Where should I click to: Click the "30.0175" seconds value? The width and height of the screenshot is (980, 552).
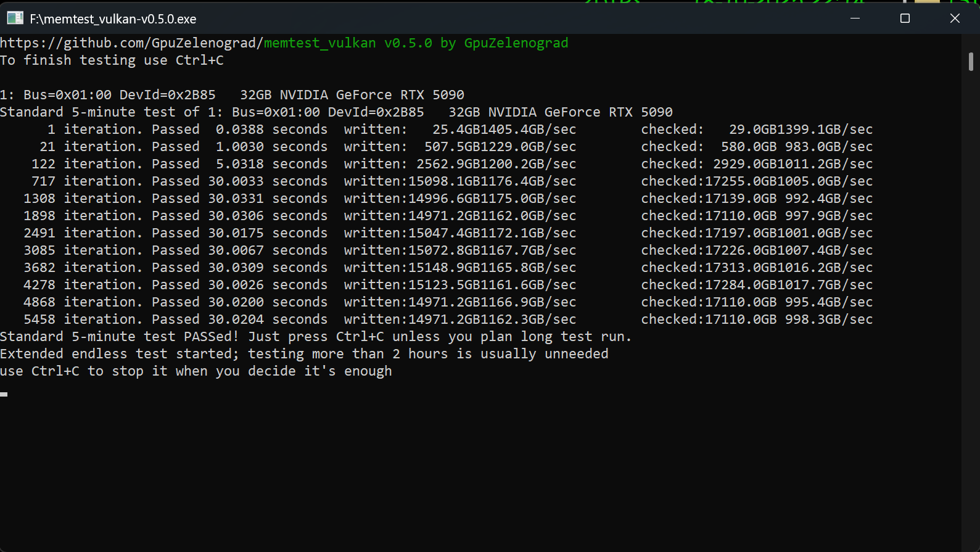coord(236,233)
